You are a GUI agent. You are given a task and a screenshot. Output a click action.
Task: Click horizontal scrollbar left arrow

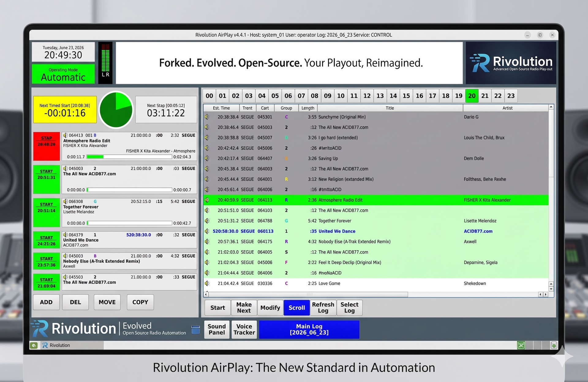[x=206, y=294]
